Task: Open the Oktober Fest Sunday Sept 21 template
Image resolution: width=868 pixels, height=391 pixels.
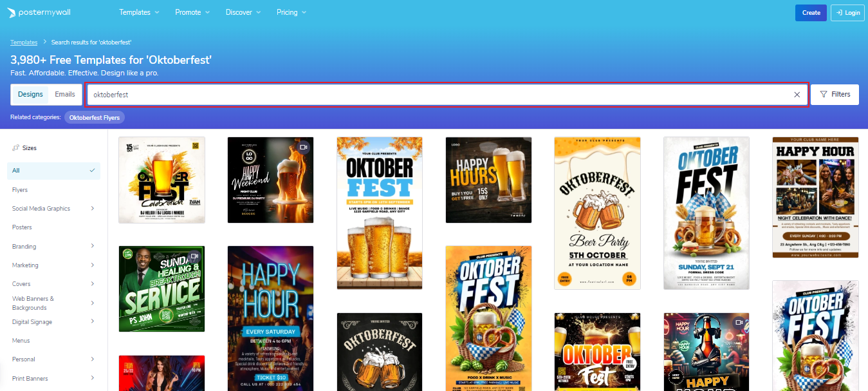Action: (706, 213)
